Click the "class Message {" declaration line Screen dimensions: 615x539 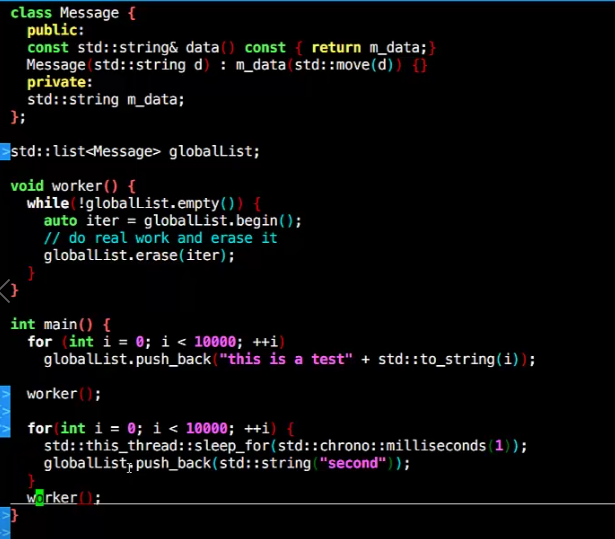pyautogui.click(x=73, y=13)
